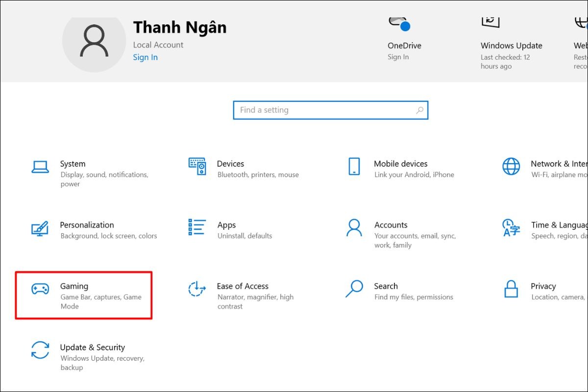Screen dimensions: 588x392
Task: Open System settings laptop icon
Action: pos(40,167)
